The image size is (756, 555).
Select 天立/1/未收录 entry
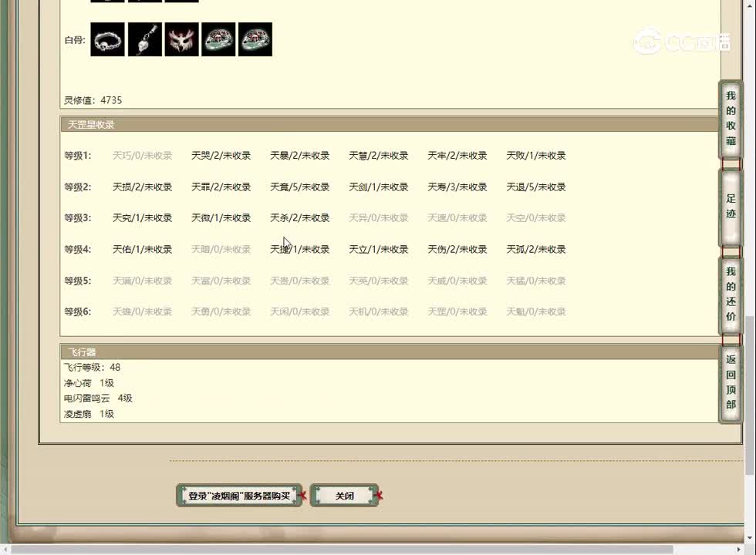coord(379,249)
